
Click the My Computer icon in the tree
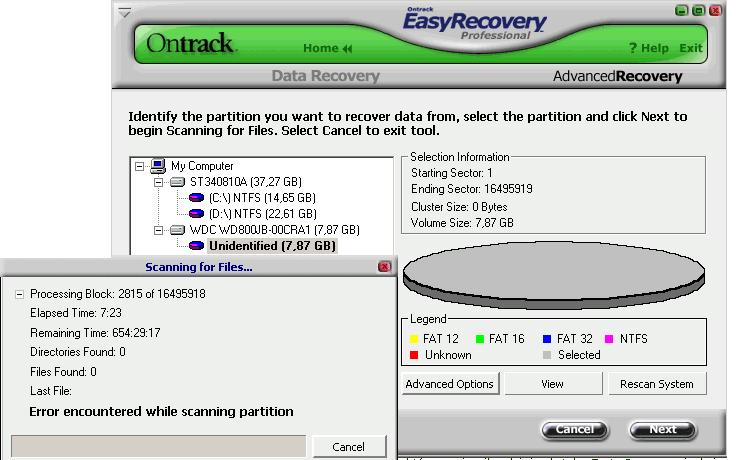click(158, 166)
